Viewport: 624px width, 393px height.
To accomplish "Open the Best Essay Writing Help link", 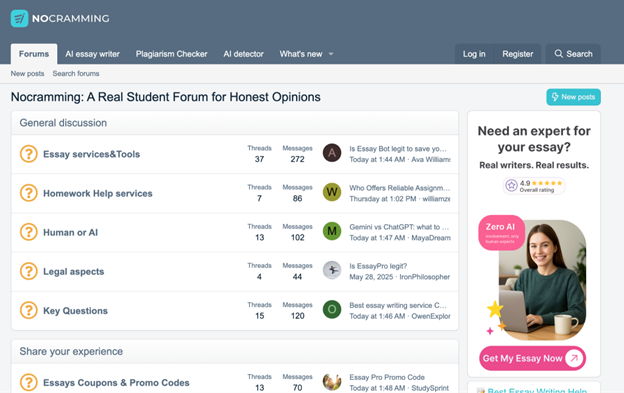I will tap(537, 390).
